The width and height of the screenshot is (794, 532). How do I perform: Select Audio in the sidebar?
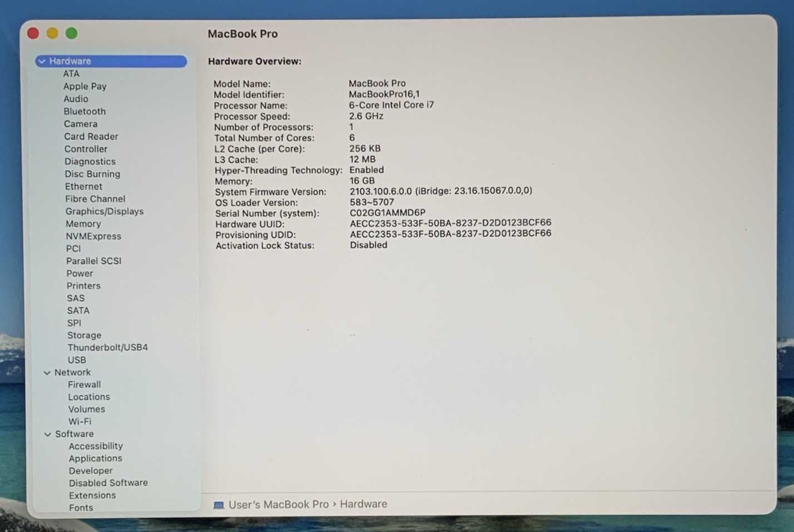76,98
